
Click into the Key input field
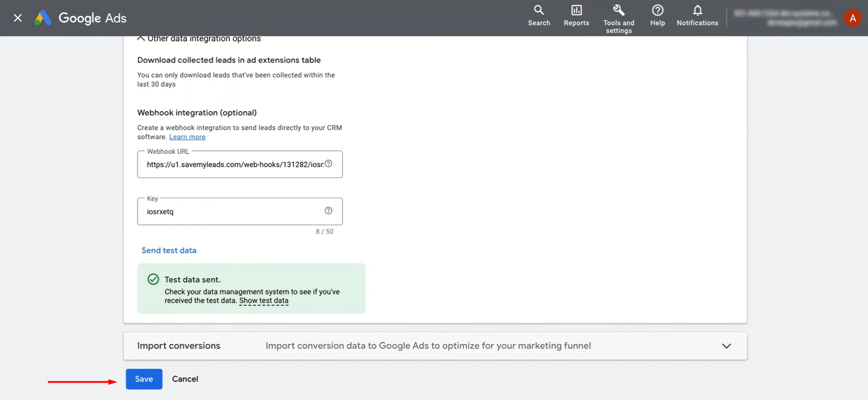coord(233,211)
